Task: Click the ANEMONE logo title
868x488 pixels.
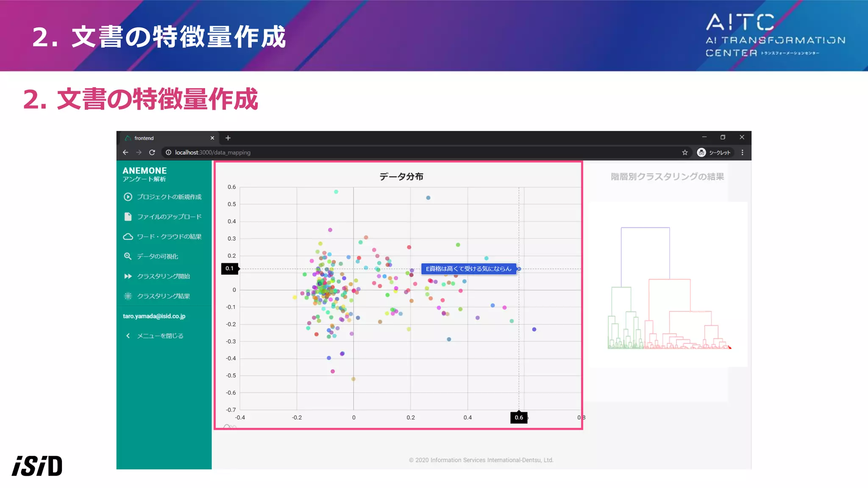Action: click(145, 171)
